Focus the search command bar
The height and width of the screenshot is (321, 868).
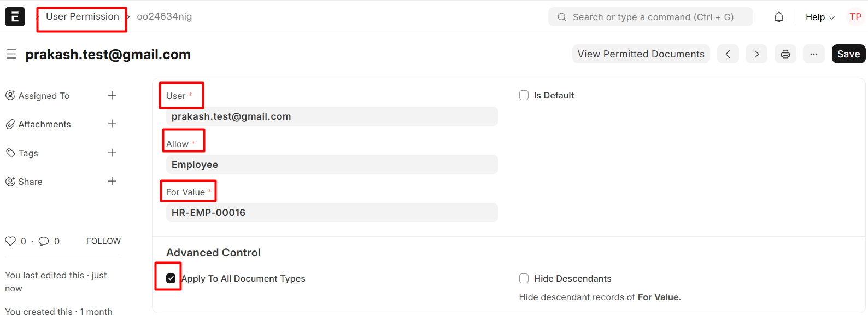650,17
